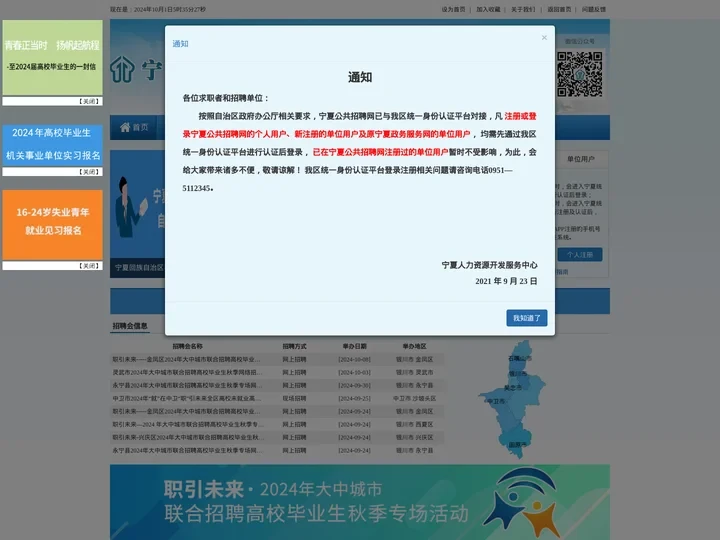
Task: Open the 2024年高校毕业生 机关事业单位实习报名 banner
Action: (52, 145)
